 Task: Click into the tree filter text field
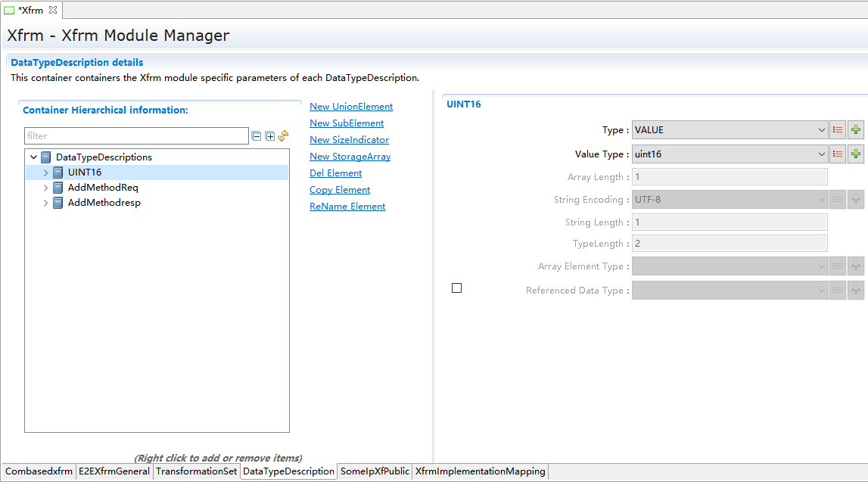[x=136, y=136]
